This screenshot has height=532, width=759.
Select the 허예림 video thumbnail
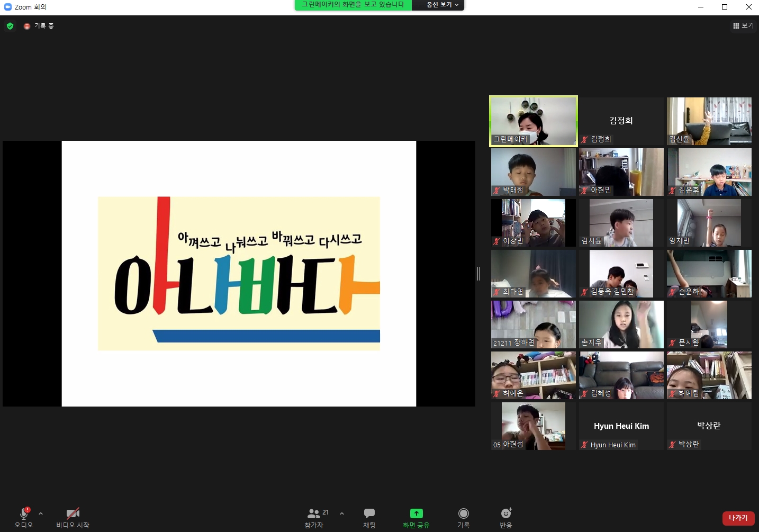pyautogui.click(x=709, y=375)
